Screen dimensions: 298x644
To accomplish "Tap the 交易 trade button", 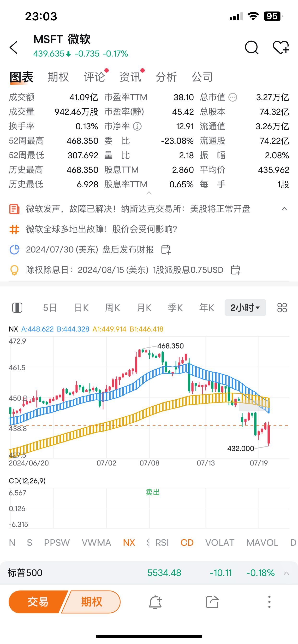I will pos(38,602).
